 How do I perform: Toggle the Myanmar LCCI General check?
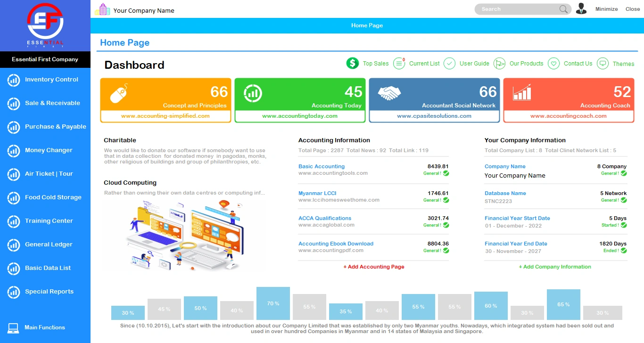(x=446, y=200)
